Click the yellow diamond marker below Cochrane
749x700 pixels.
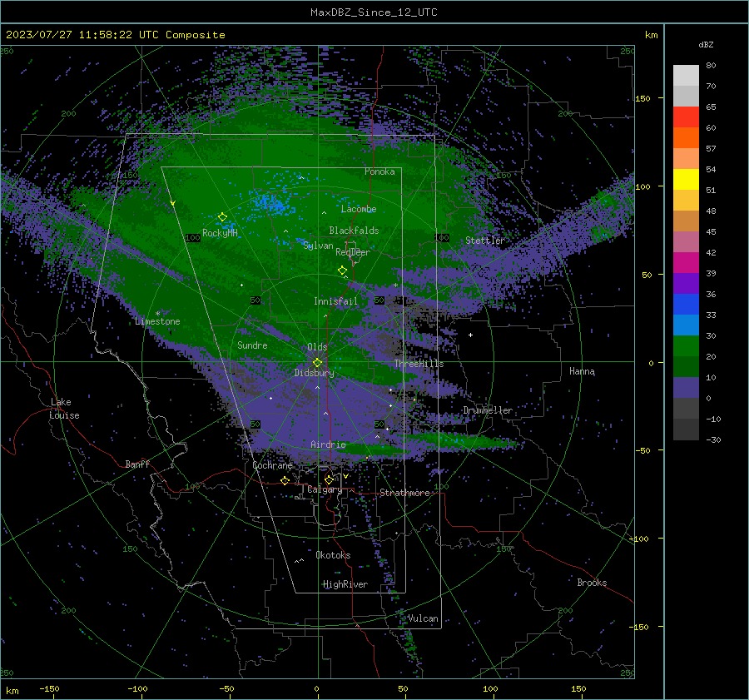pyautogui.click(x=285, y=480)
